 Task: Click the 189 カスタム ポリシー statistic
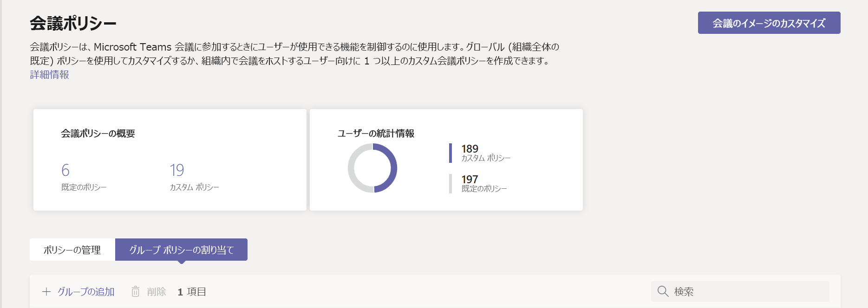tap(470, 149)
